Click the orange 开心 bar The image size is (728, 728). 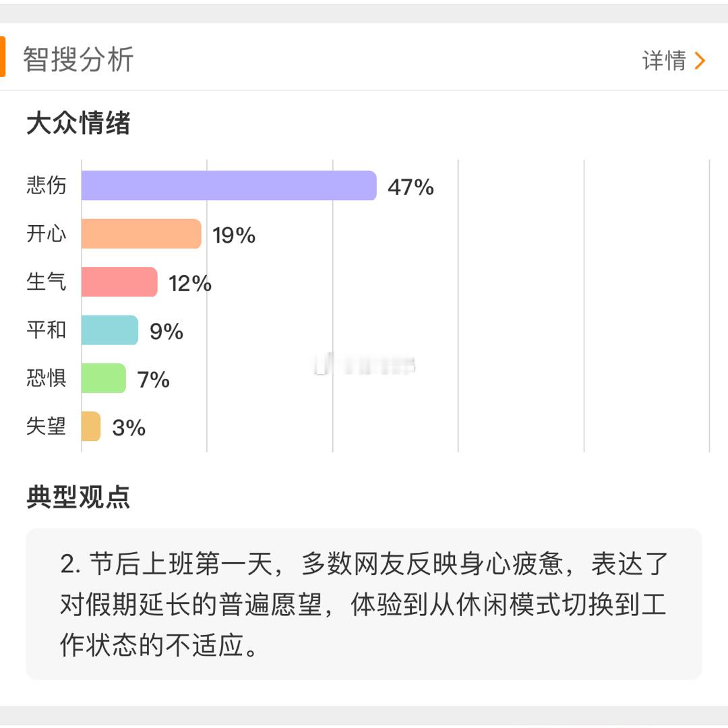(141, 233)
